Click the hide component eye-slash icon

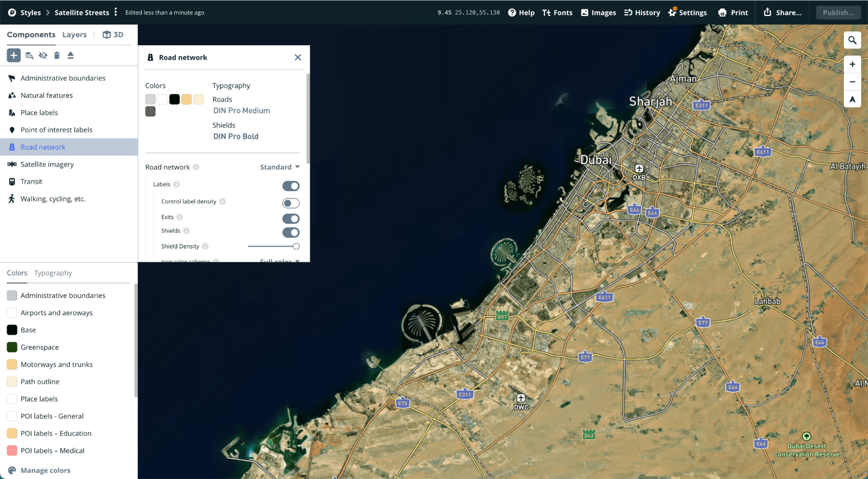[x=43, y=55]
